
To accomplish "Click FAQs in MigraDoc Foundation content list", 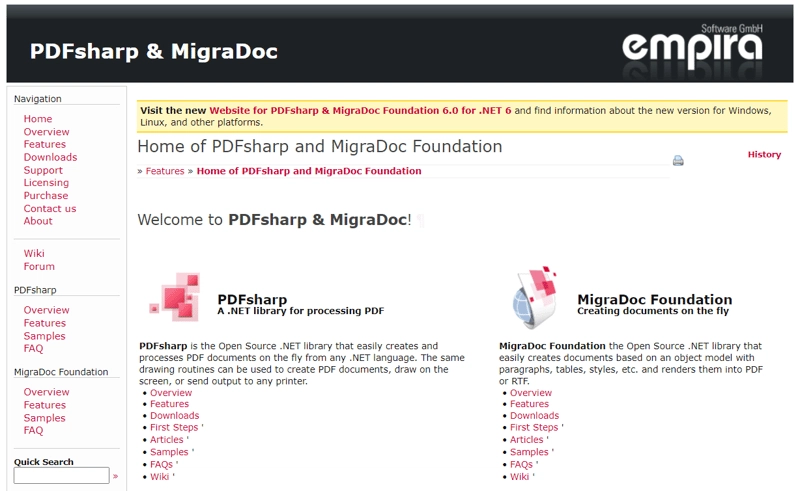I will [521, 464].
